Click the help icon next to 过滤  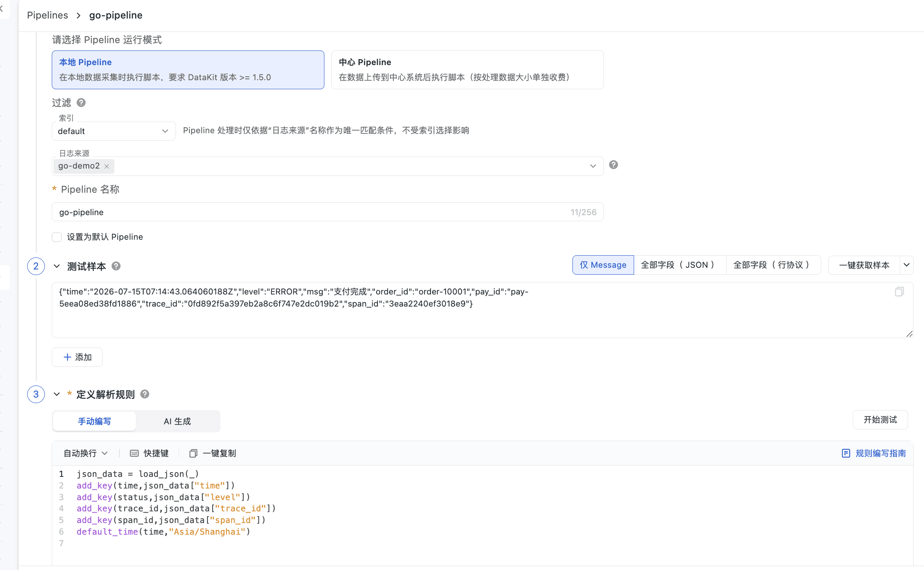coord(81,103)
